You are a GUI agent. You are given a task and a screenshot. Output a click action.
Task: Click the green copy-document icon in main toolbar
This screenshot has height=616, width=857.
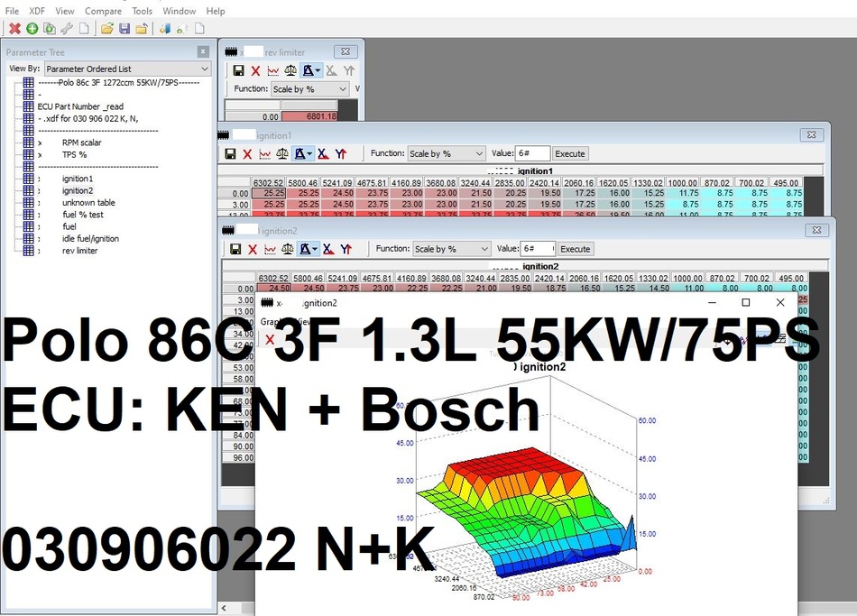coord(50,29)
